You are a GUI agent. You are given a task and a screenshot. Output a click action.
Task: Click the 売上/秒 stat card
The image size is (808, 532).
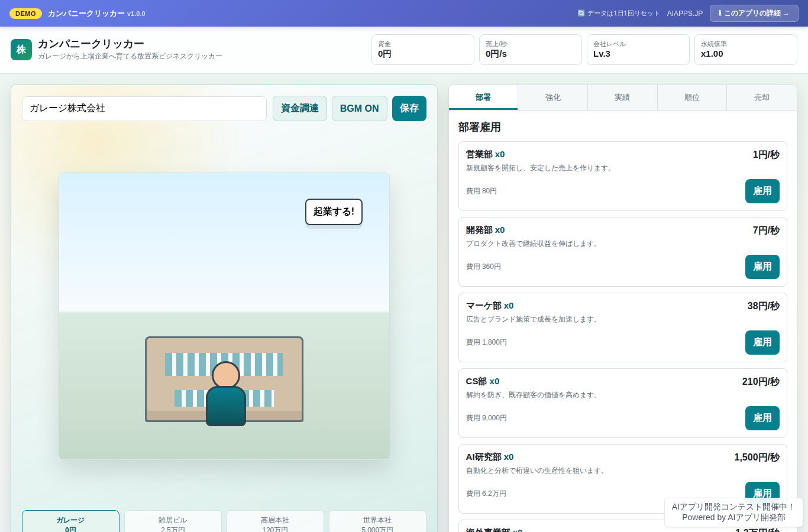click(x=531, y=50)
